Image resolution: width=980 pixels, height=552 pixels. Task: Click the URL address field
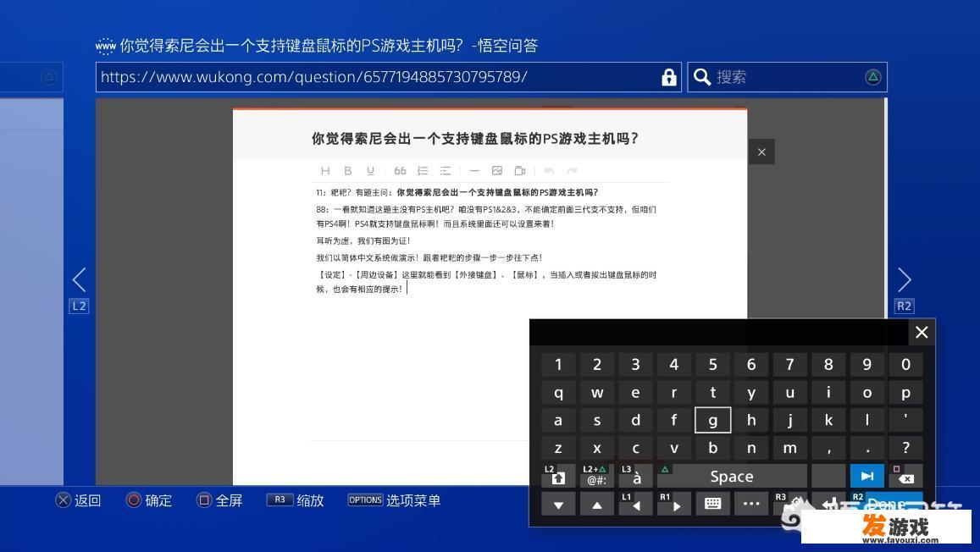pos(388,77)
